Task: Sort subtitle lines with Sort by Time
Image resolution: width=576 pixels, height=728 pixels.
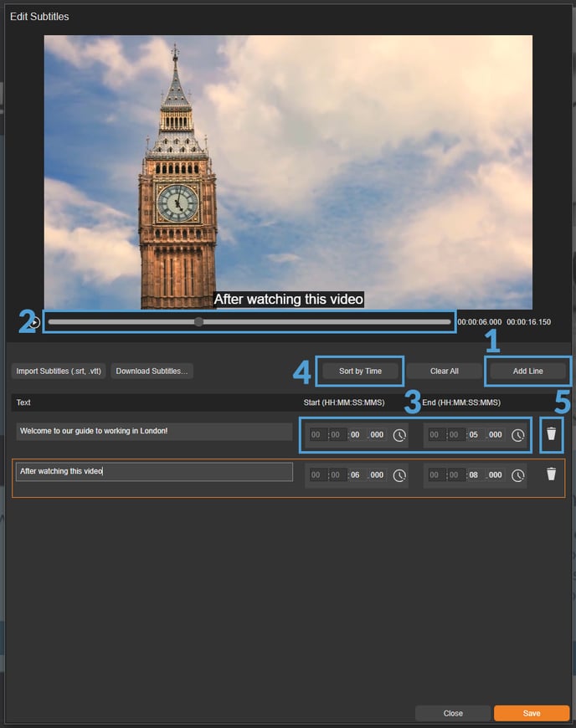Action: 360,371
